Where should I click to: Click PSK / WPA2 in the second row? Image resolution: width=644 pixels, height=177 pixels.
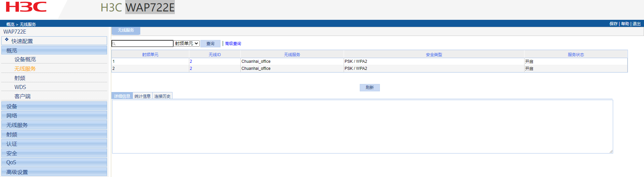tap(356, 69)
